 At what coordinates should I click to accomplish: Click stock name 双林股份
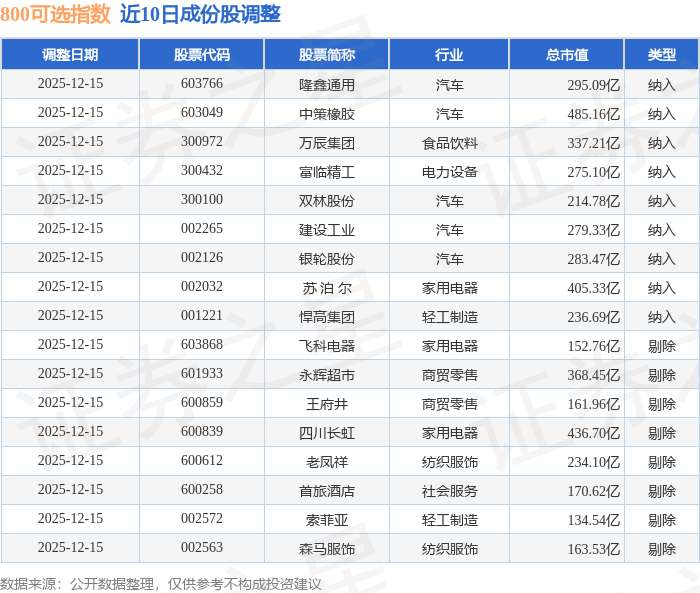(327, 201)
